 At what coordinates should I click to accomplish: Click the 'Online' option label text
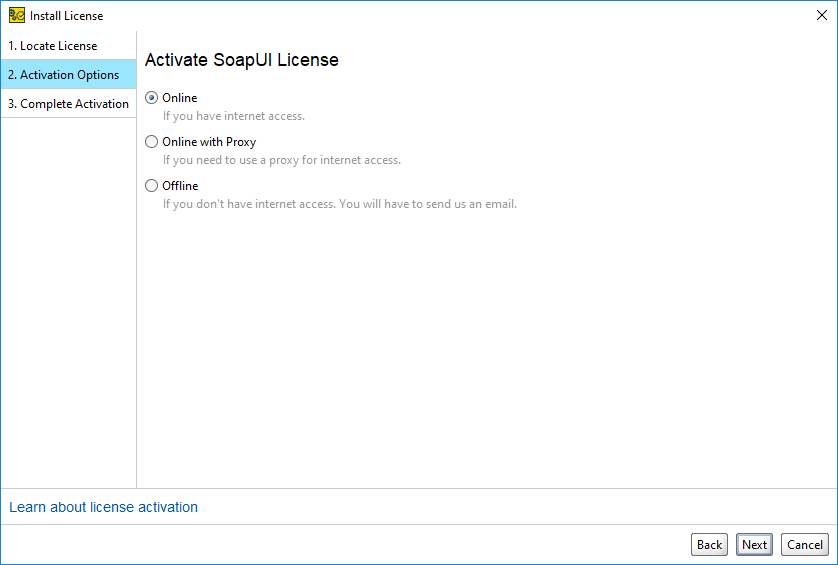coord(180,98)
